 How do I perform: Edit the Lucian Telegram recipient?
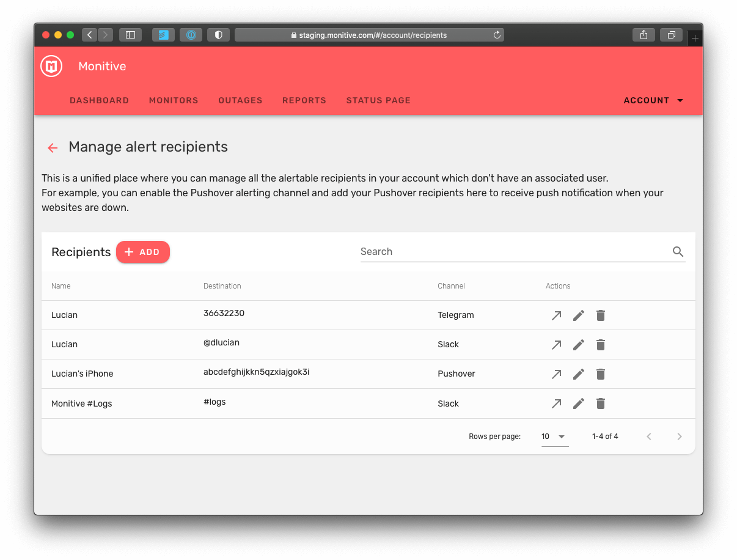(579, 315)
